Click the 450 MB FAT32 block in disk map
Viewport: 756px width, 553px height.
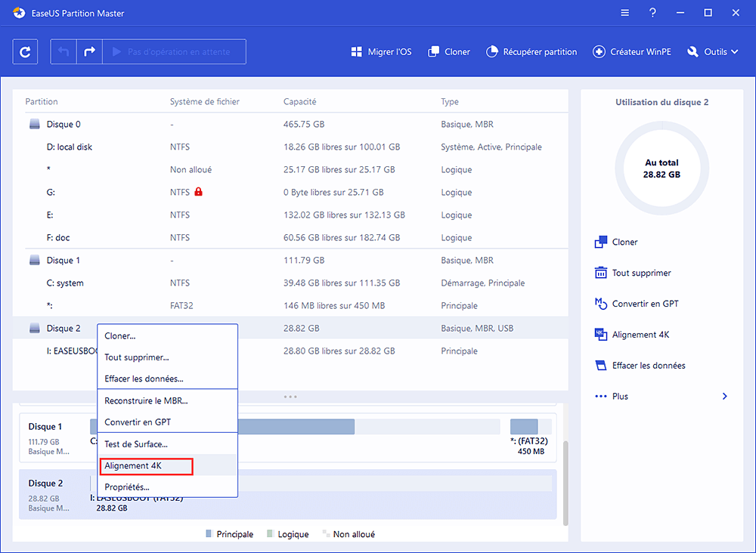531,427
